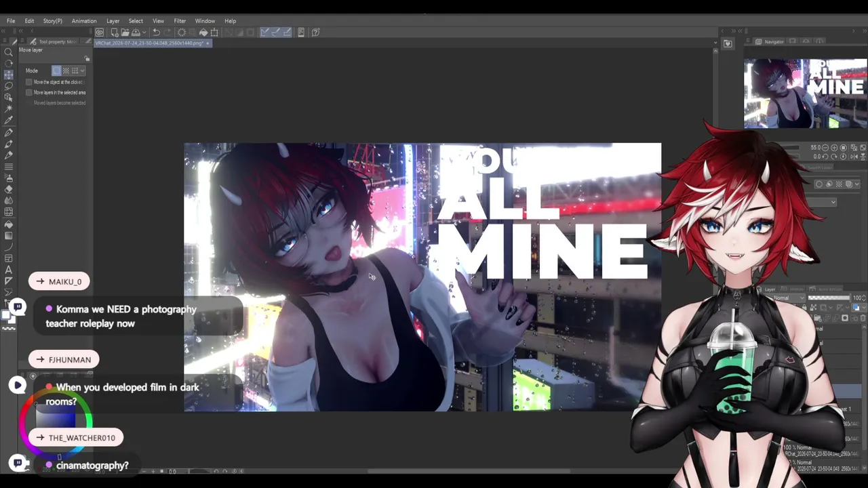
Task: Click the Save icon in command bar
Action: (x=136, y=32)
